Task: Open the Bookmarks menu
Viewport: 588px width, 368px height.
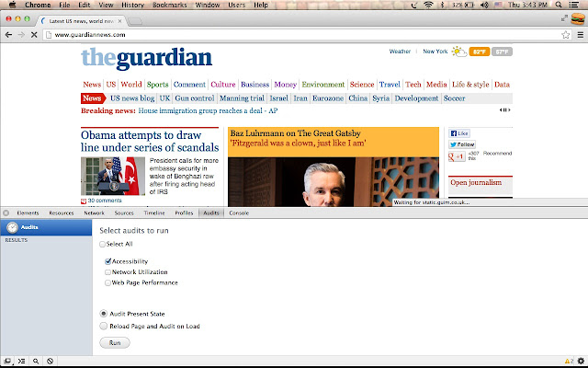Action: (x=169, y=5)
